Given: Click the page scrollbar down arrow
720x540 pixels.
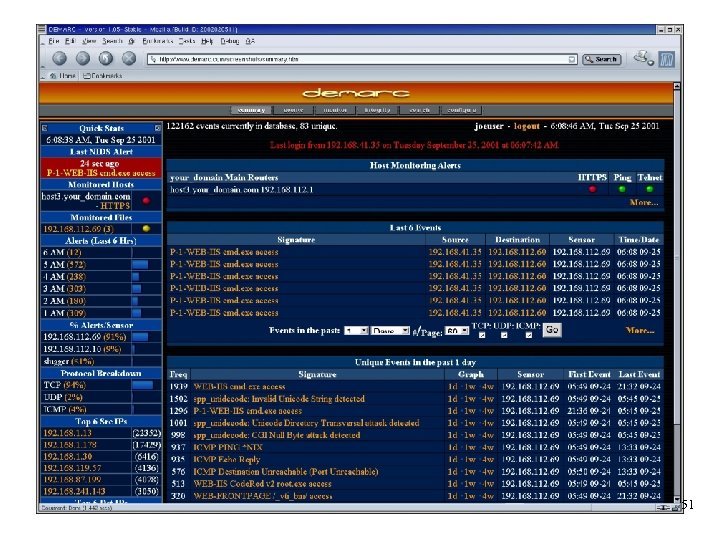Looking at the screenshot, I should (x=677, y=499).
